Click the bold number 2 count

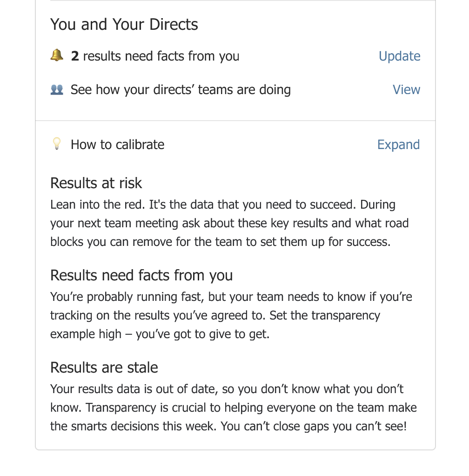coord(75,56)
